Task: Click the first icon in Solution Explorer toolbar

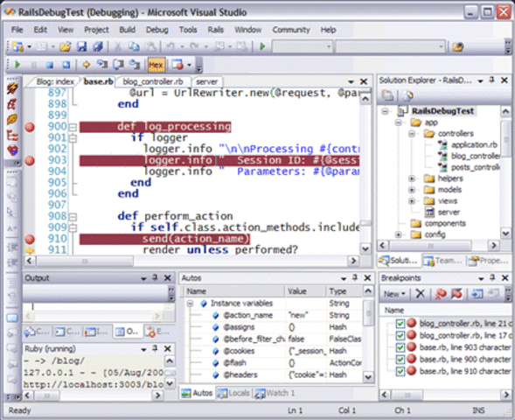Action: point(387,95)
